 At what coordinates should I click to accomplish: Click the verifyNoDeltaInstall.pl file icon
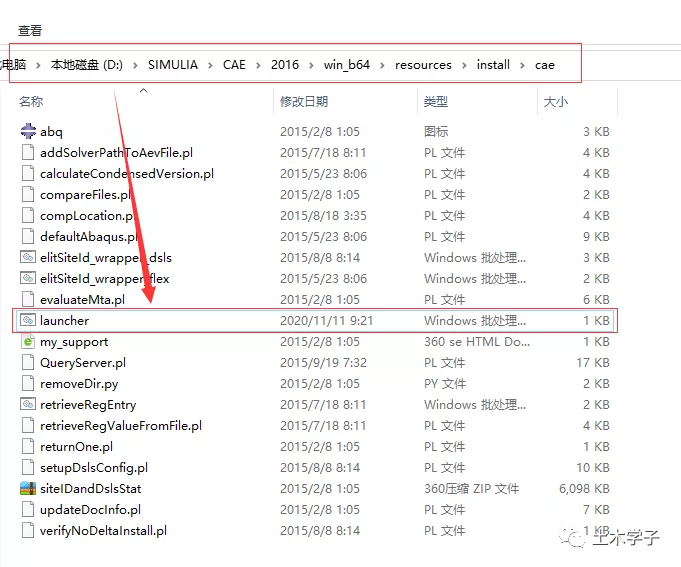[28, 530]
